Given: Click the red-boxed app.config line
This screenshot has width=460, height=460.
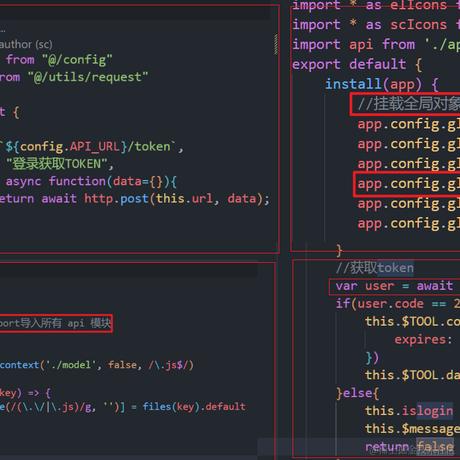Looking at the screenshot, I should point(407,184).
